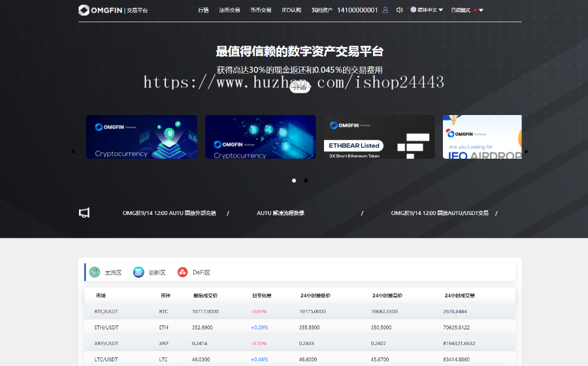Click the ETH coin cell
The image size is (588, 366).
[163, 327]
